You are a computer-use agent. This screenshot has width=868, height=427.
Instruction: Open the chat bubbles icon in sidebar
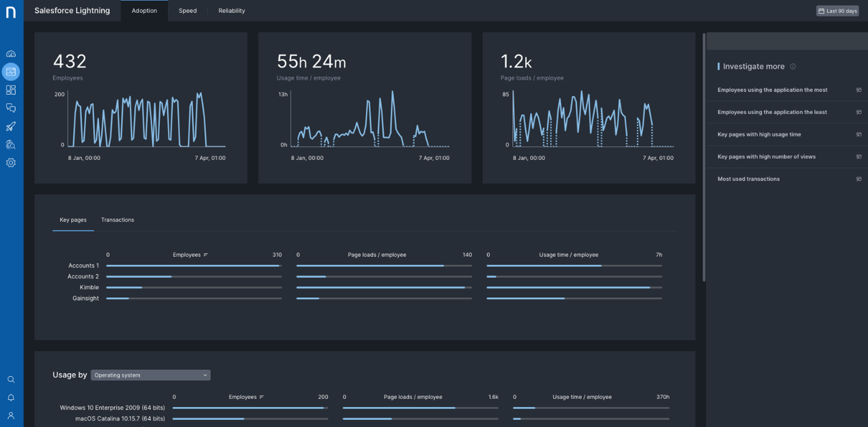(11, 108)
